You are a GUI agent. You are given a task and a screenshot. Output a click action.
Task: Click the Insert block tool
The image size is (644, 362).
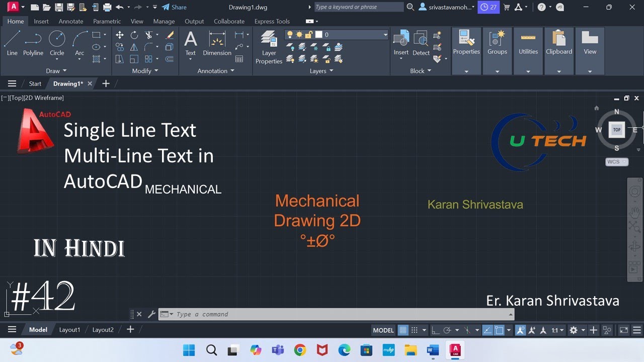click(401, 43)
